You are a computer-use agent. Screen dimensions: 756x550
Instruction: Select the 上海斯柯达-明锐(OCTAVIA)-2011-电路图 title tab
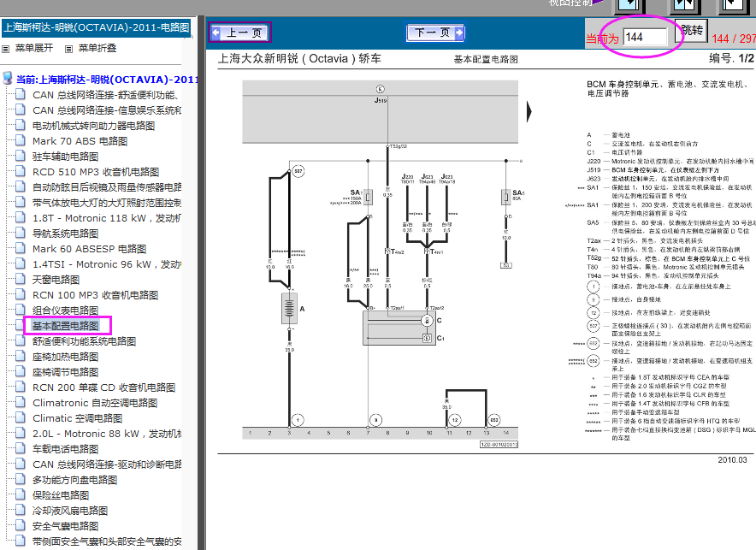96,27
